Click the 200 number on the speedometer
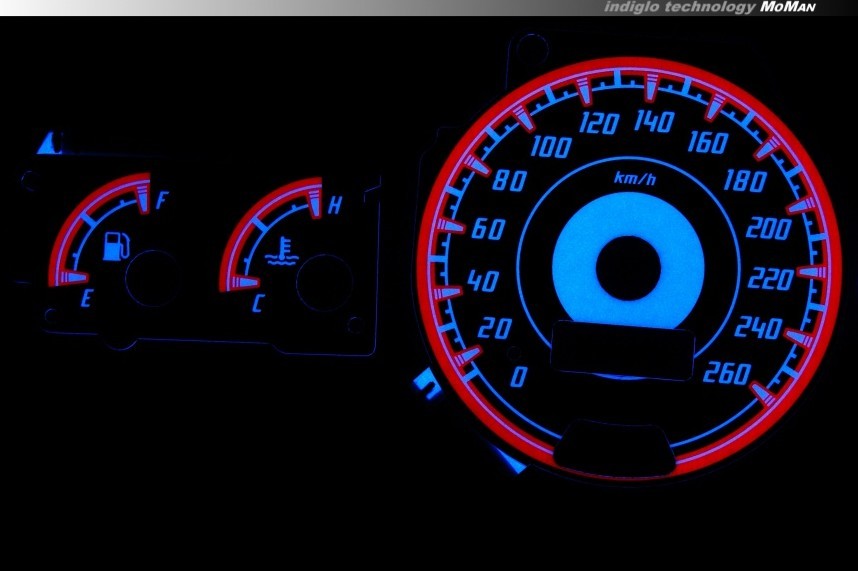This screenshot has width=858, height=571. tap(768, 230)
